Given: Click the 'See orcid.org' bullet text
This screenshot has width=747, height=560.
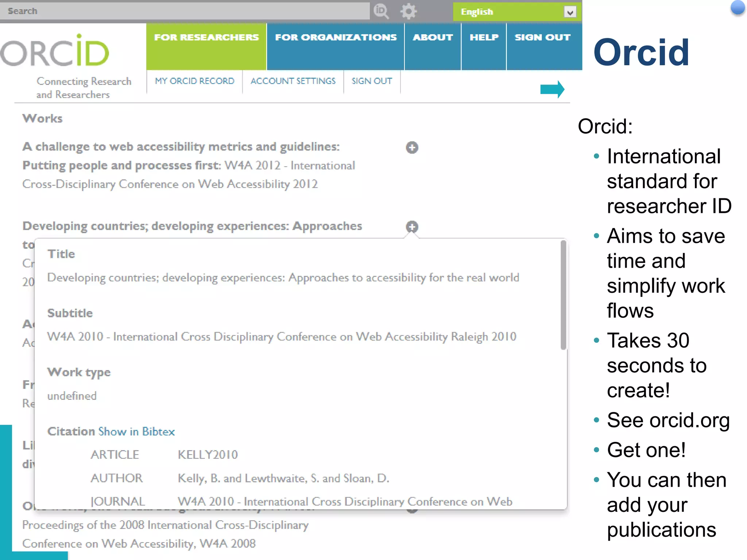Looking at the screenshot, I should 668,420.
